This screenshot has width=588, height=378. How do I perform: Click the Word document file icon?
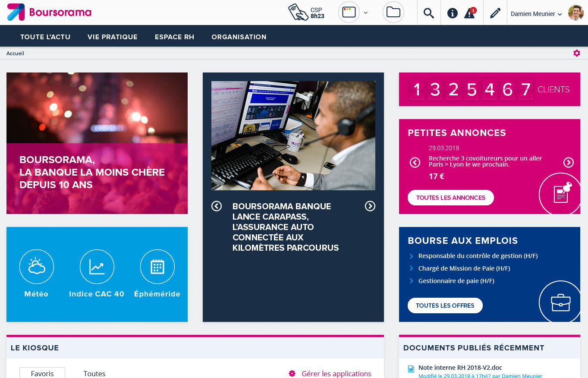[411, 369]
